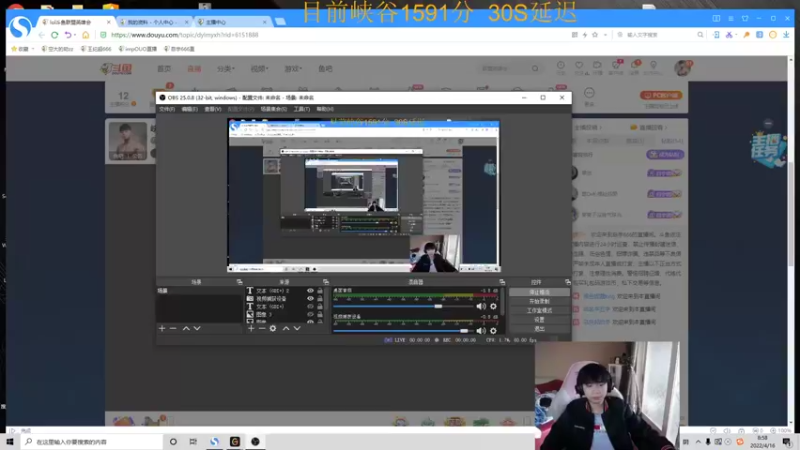The image size is (800, 450).
Task: Open OBS File menu 文件(F)
Action: point(167,109)
